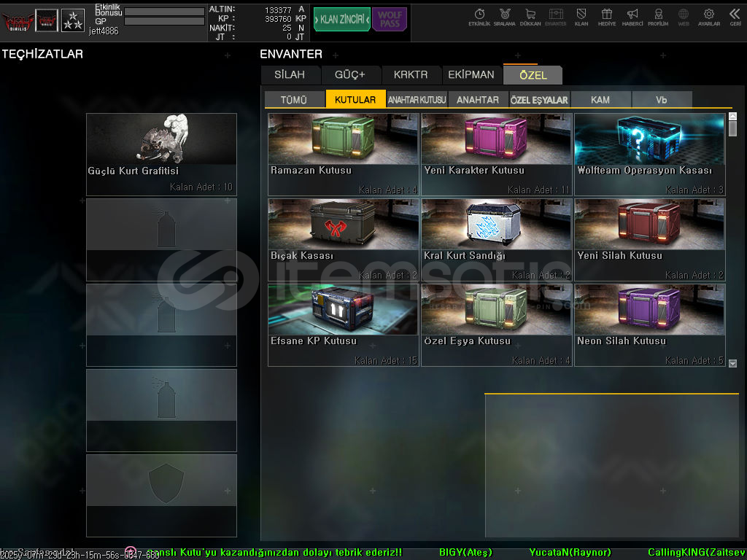Switch to the KRKTR tab
This screenshot has width=747, height=560.
coord(411,75)
